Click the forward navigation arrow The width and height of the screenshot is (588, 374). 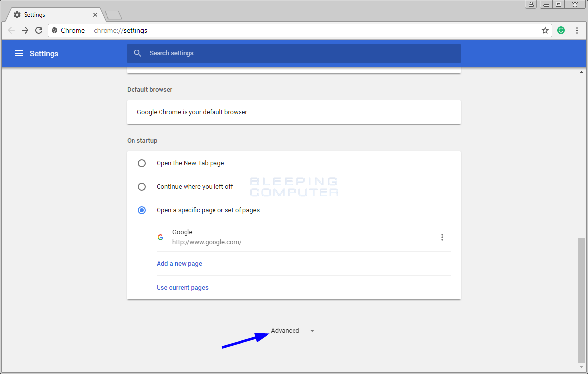[x=25, y=30]
